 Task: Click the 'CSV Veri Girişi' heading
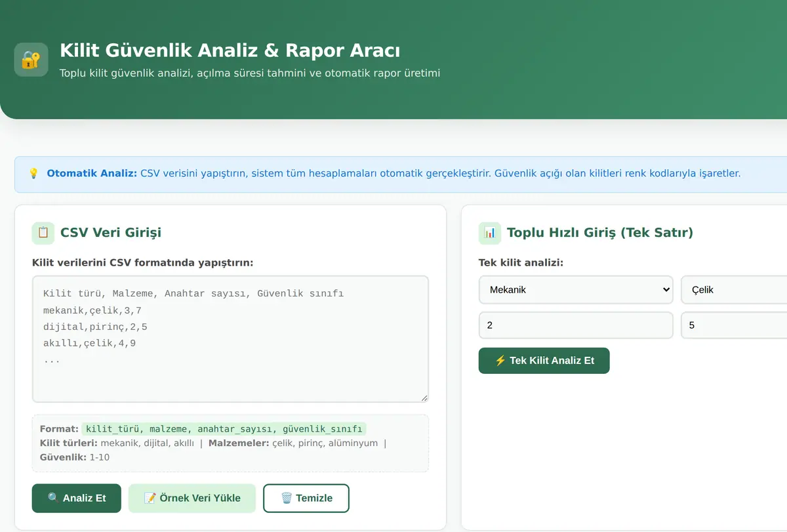tap(111, 233)
